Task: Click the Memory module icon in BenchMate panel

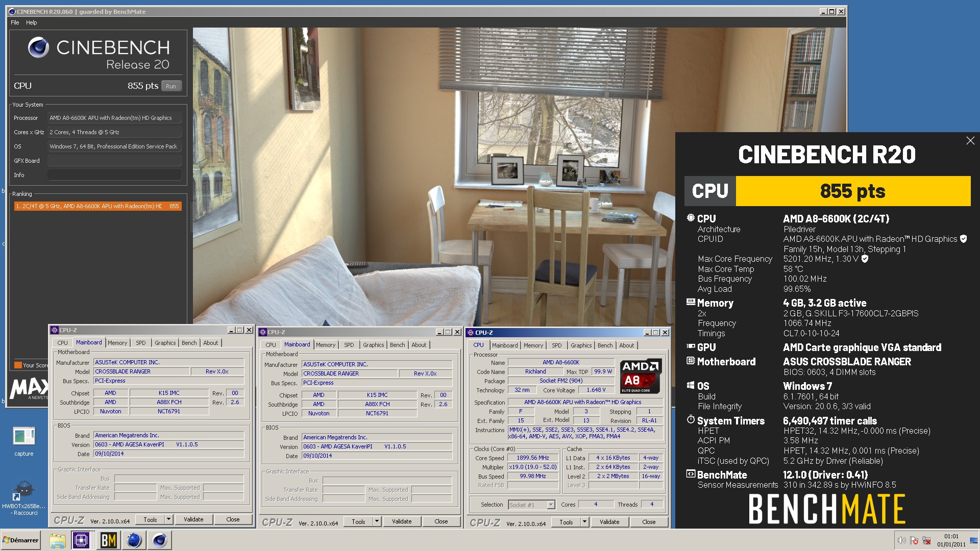Action: [691, 302]
